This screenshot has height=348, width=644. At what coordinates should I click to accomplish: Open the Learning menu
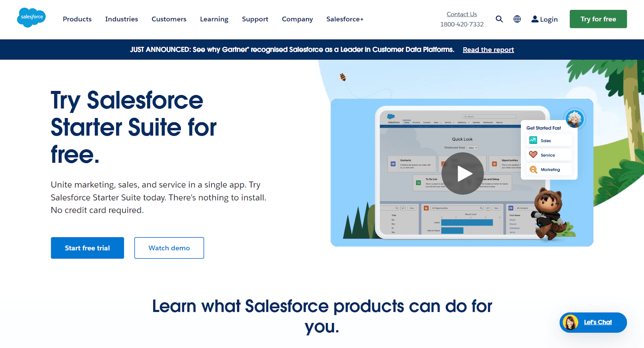[x=214, y=19]
